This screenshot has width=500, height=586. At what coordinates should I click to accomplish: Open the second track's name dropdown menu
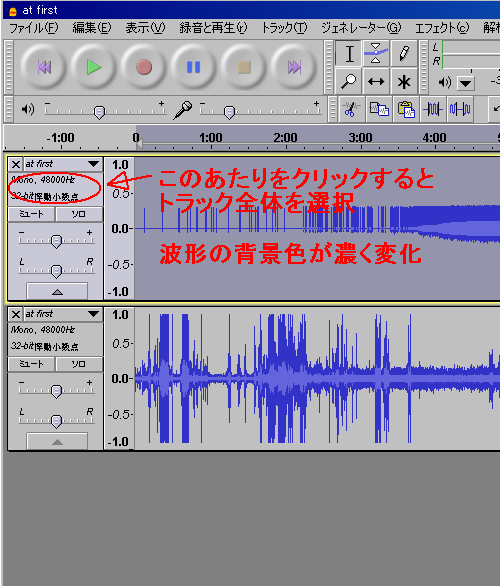tap(63, 314)
